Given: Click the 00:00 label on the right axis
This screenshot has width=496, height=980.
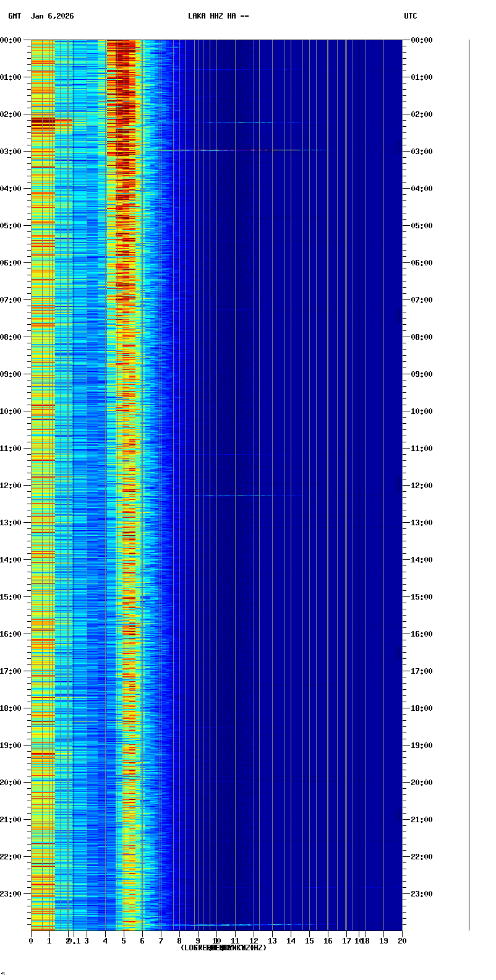Looking at the screenshot, I should click(x=422, y=40).
